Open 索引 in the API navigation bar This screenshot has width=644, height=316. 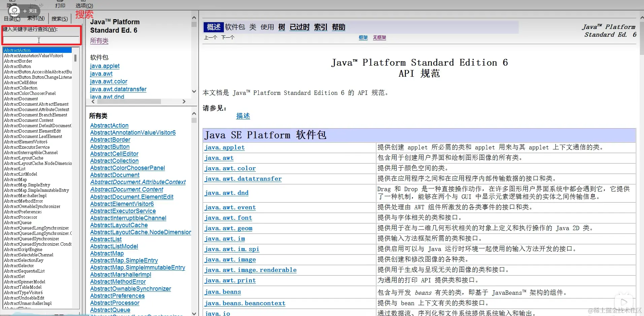(320, 27)
